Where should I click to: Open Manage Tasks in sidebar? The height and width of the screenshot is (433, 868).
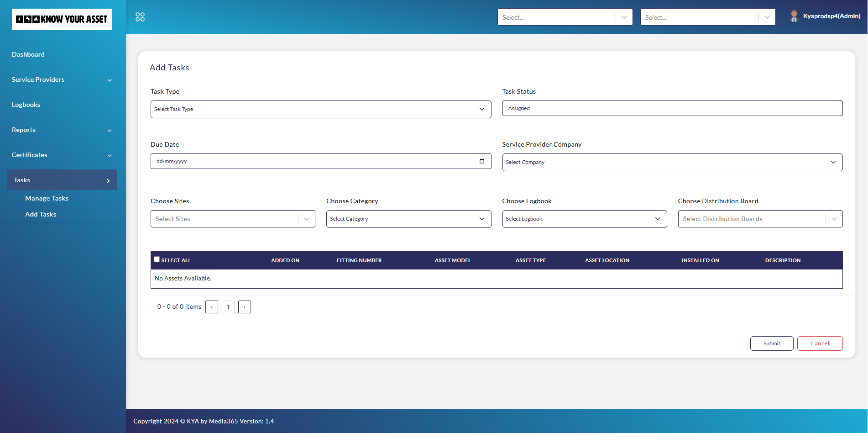47,198
